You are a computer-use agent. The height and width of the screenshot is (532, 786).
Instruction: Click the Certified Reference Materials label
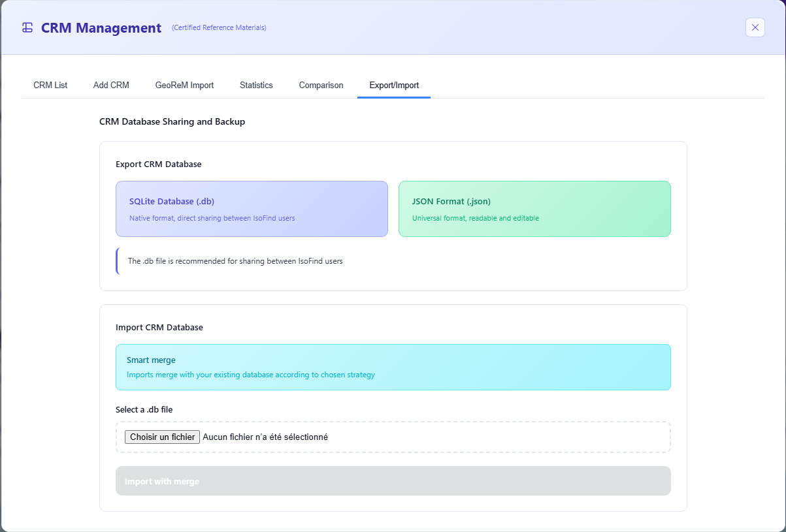[x=219, y=27]
